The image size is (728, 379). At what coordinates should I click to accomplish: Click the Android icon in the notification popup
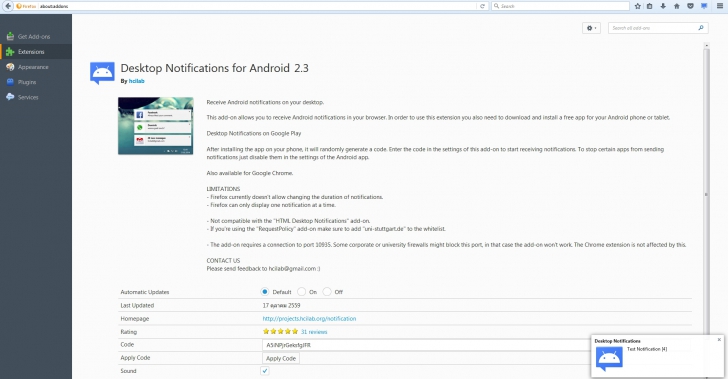pos(609,359)
